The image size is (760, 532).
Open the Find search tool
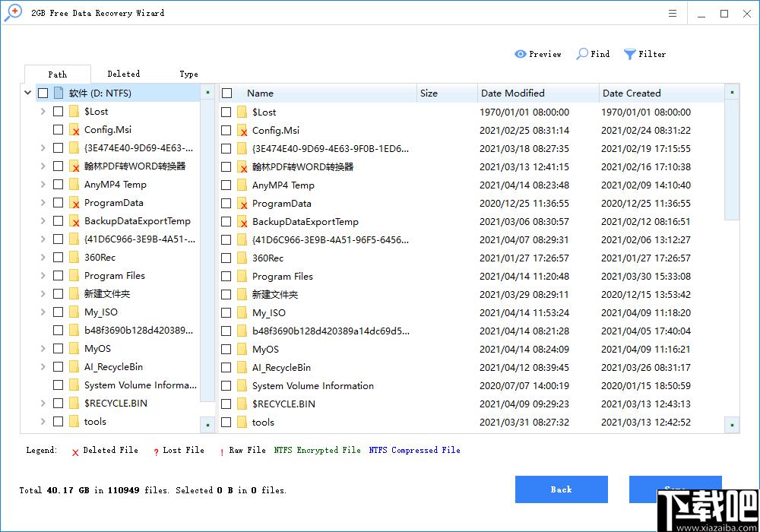(x=582, y=54)
